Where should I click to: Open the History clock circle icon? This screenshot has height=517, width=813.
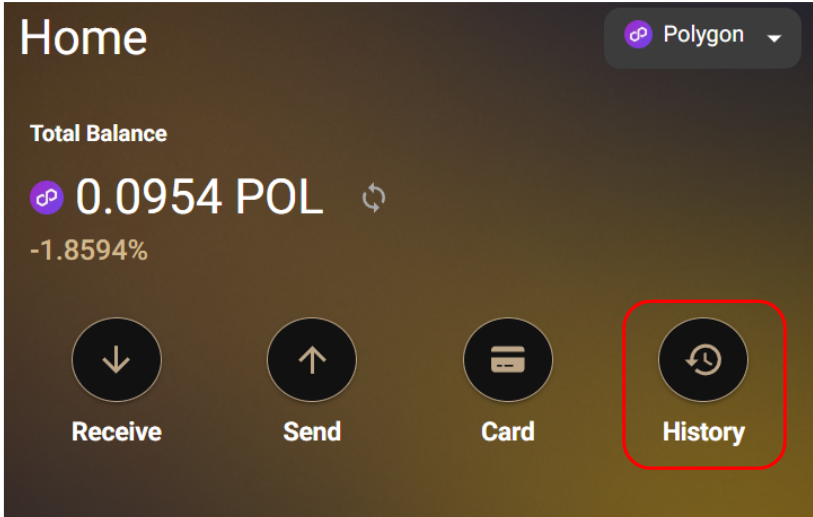[703, 359]
